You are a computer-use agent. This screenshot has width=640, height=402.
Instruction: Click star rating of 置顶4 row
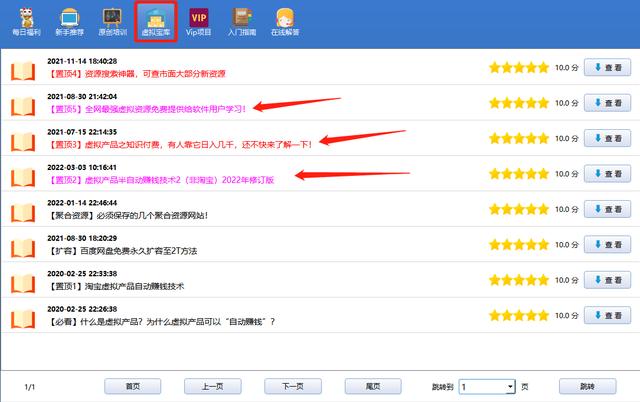(x=519, y=68)
